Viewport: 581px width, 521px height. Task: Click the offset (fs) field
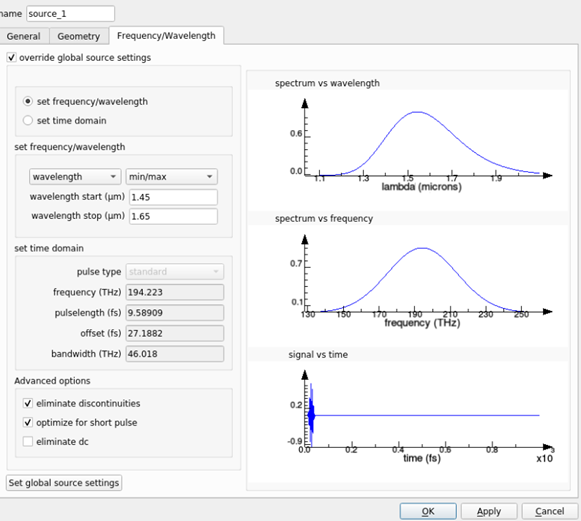click(x=175, y=333)
